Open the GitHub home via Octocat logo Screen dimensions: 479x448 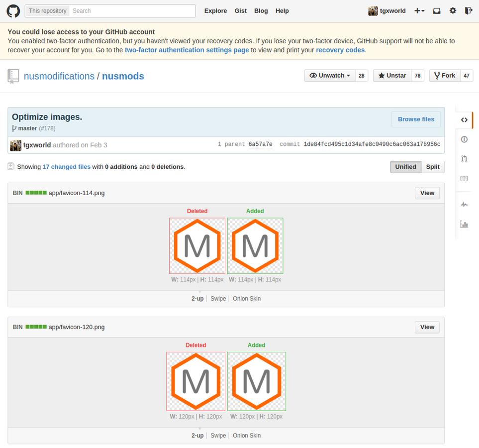[x=13, y=11]
